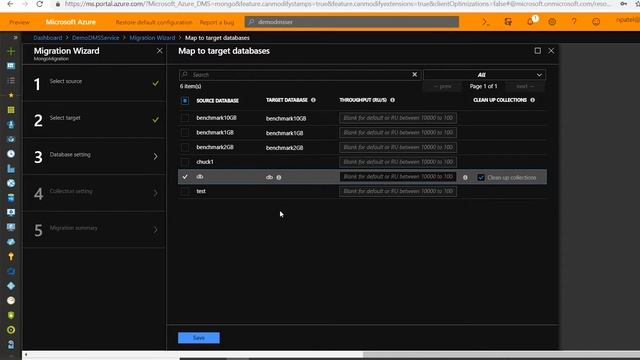Click the horizontal scrollbar at bottom

(x=194, y=355)
